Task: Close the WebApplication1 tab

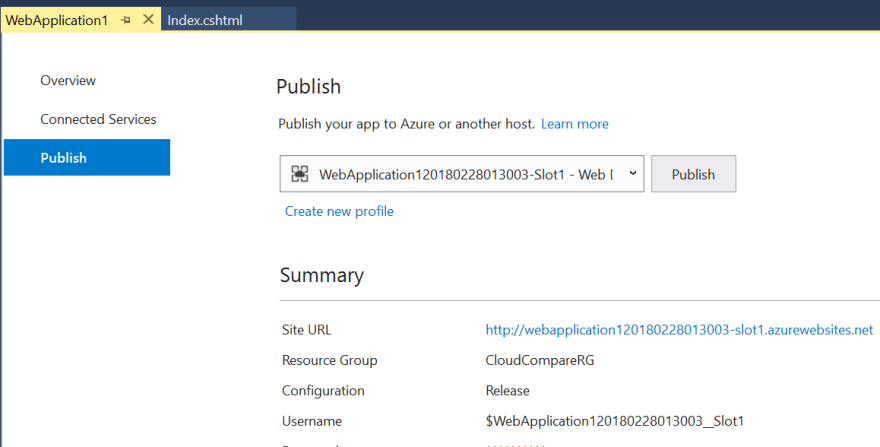Action: click(148, 20)
